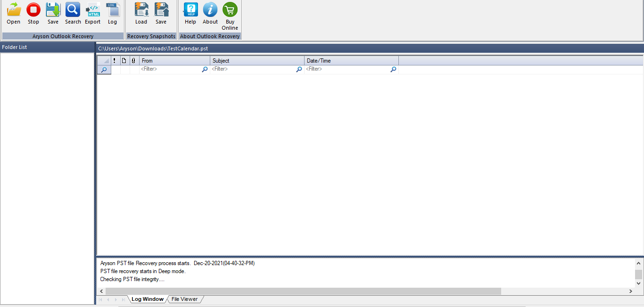The width and height of the screenshot is (644, 307).
Task: Click "Checking PST file integrity...." log line
Action: click(132, 279)
